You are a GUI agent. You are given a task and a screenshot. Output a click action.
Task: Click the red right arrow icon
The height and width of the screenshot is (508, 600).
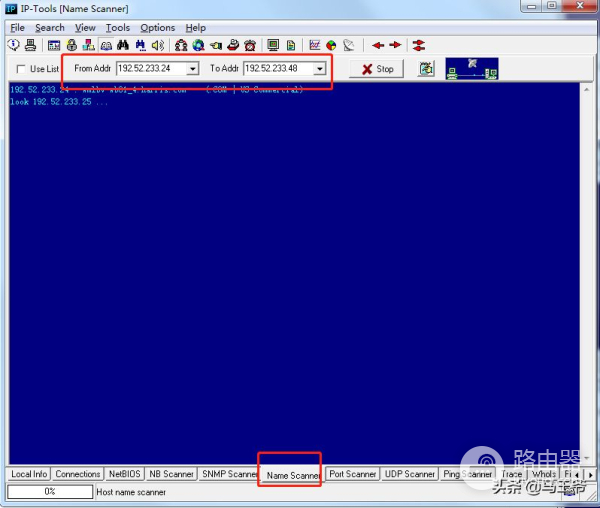point(395,45)
